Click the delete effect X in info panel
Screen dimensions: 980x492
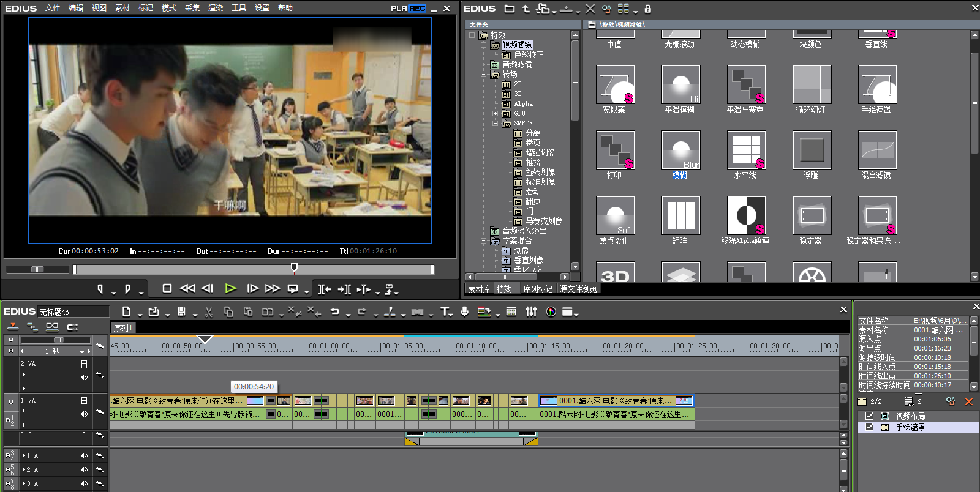(x=968, y=401)
